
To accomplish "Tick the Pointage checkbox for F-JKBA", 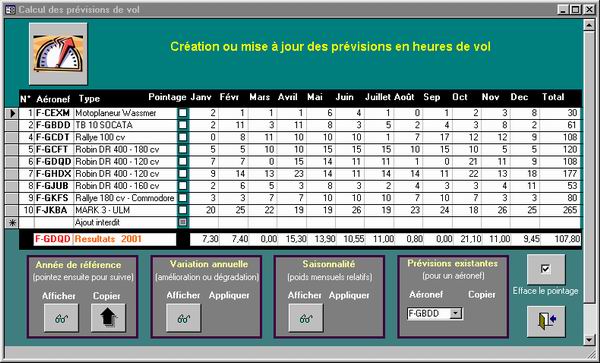I will 183,210.
